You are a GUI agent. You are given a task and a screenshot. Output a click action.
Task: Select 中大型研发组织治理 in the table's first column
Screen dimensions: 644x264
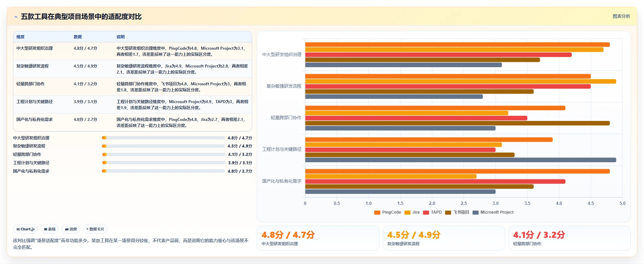click(x=35, y=48)
